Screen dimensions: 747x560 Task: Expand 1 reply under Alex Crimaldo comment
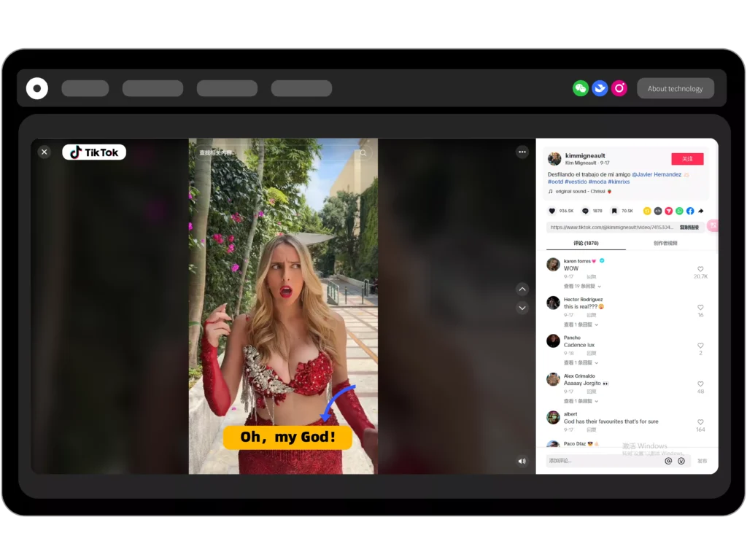[x=581, y=401]
